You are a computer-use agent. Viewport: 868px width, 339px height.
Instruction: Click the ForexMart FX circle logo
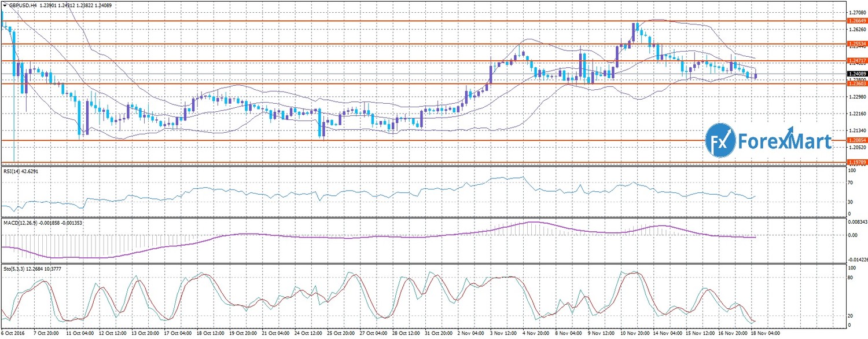720,141
